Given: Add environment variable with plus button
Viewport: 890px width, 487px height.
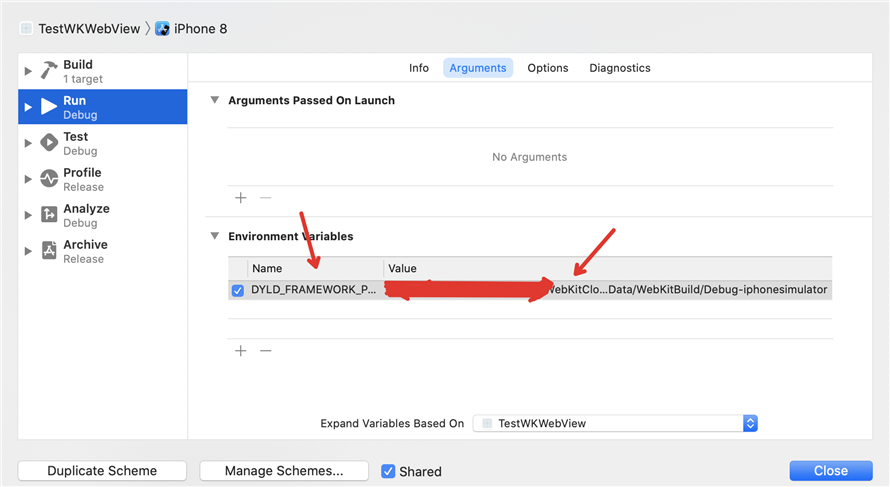Looking at the screenshot, I should [240, 351].
